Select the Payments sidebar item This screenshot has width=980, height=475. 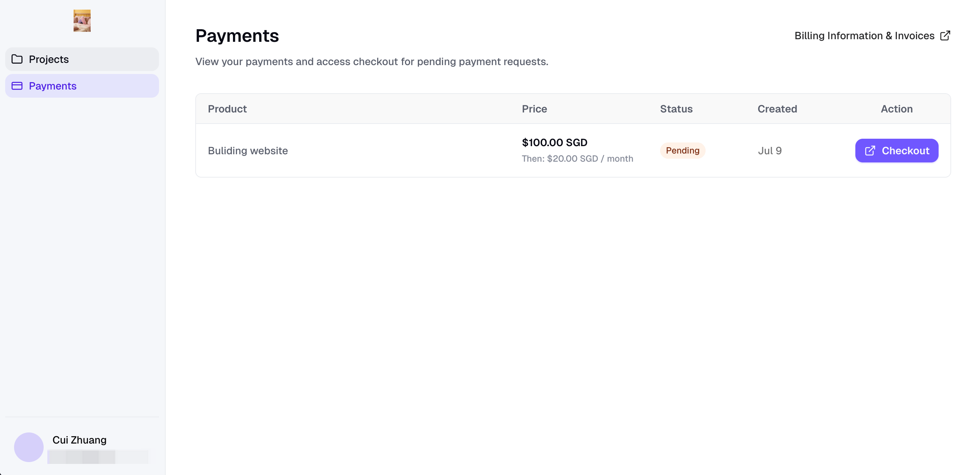pos(82,86)
